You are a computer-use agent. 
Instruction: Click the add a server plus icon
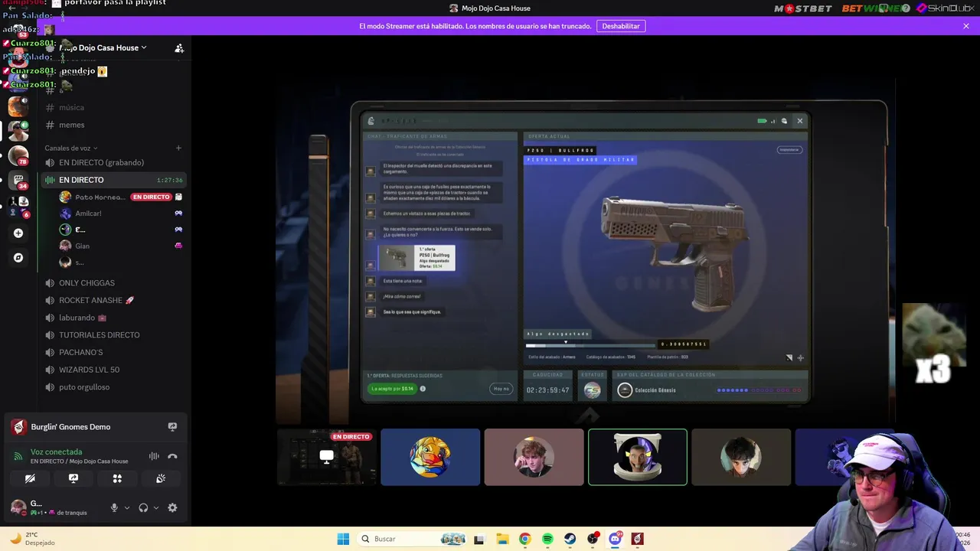(x=18, y=233)
